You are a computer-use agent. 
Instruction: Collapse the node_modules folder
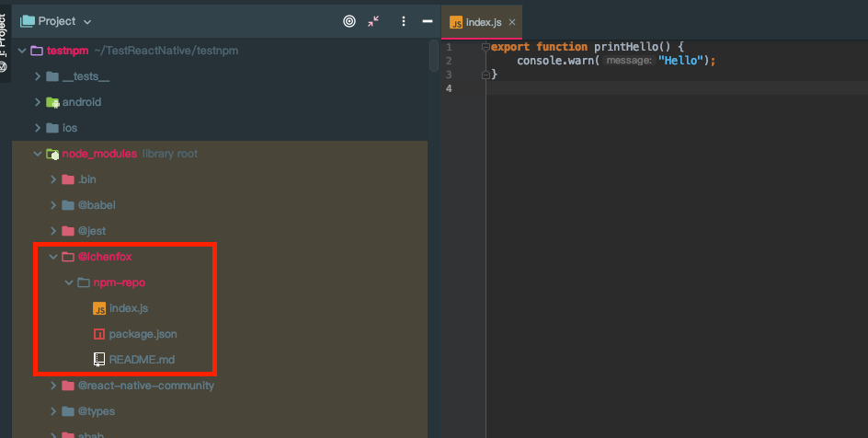(38, 154)
